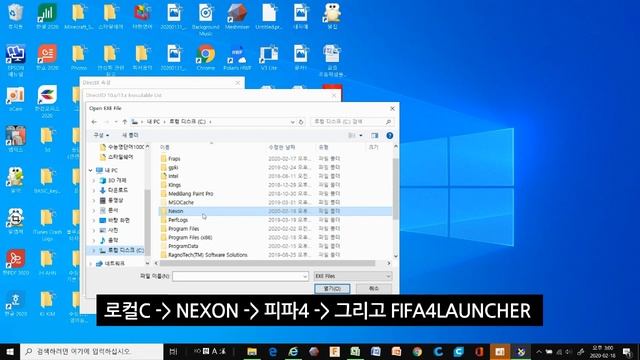Sort by the 유형 column header
The width and height of the screenshot is (640, 360).
[323, 147]
